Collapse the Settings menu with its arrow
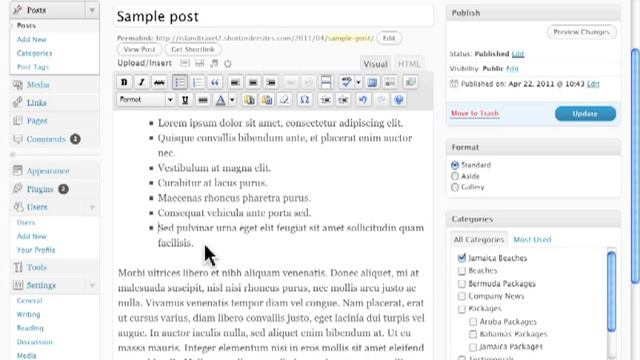Viewport: 640px width, 360px height. [x=92, y=285]
